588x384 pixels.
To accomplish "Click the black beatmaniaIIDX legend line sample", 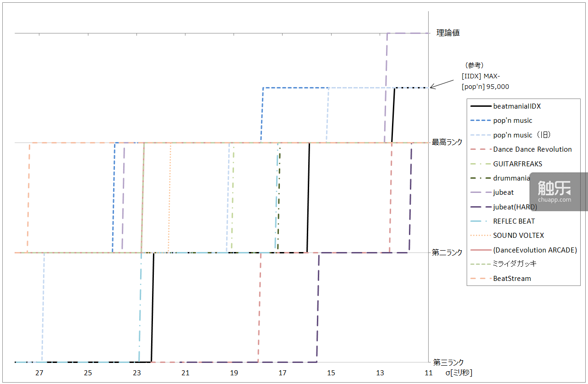I will coord(480,106).
